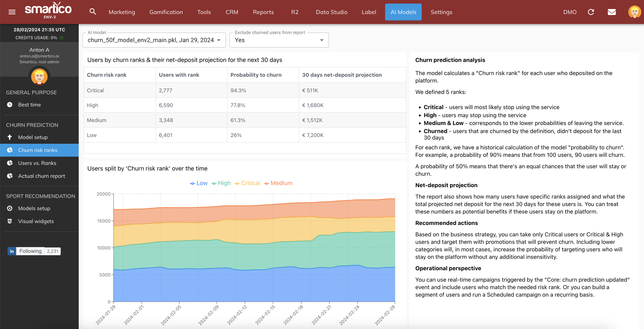
Task: Click the search magnifier icon
Action: 93,12
